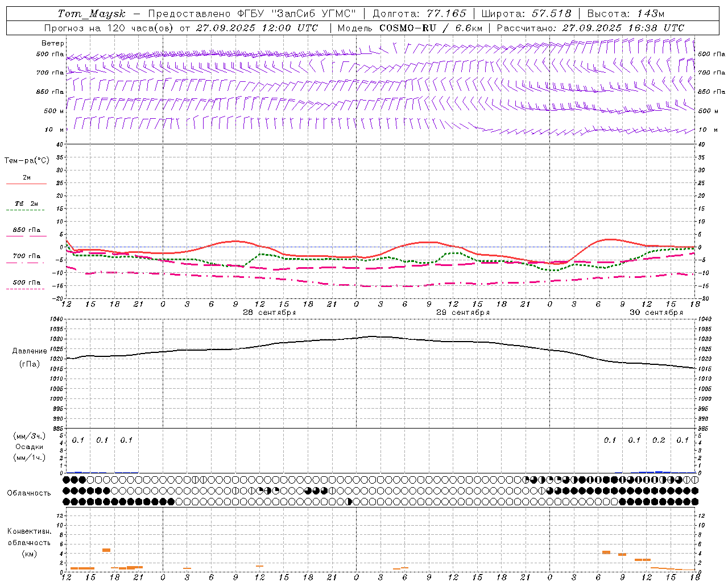Click the 500 гПа temperature legend entry

click(26, 282)
